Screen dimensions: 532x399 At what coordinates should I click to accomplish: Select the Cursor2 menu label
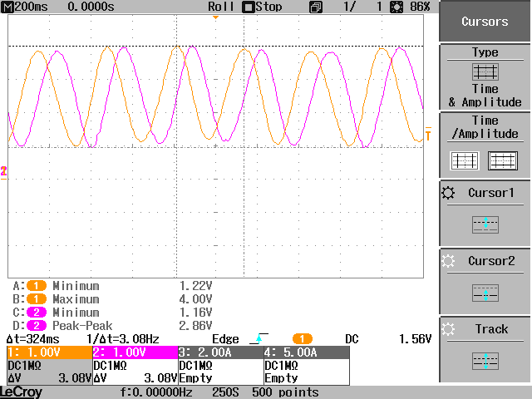tap(491, 261)
